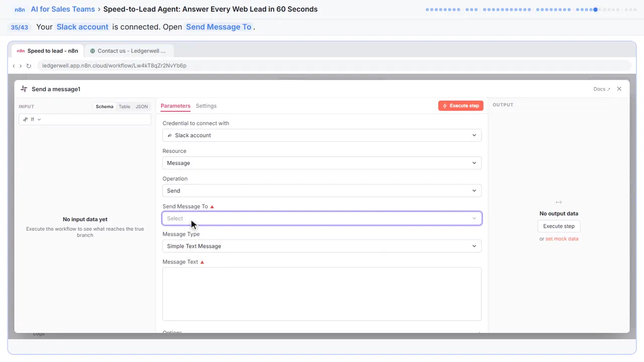The image size is (644, 362).
Task: Click the step progress dots indicator
Action: pos(530,10)
